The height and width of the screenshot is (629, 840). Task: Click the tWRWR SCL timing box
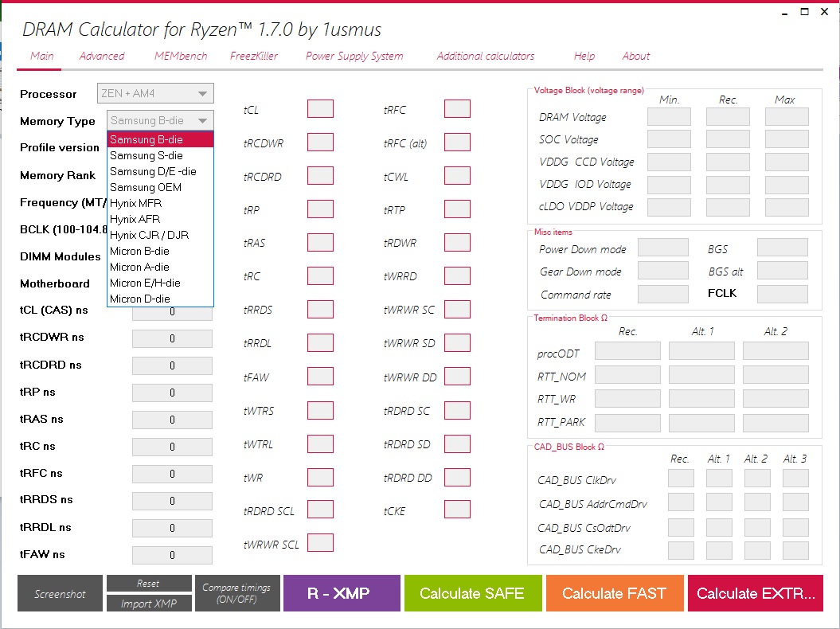coord(320,543)
